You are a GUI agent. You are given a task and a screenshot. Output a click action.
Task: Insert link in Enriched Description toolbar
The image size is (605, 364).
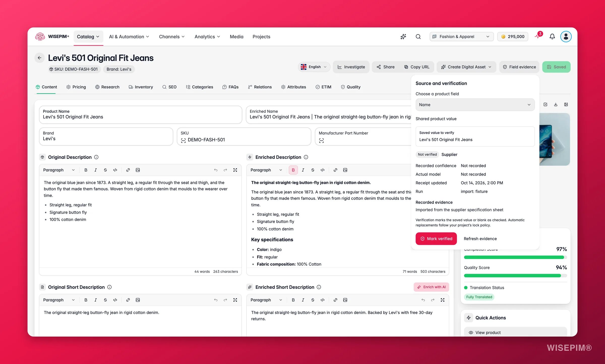[336, 170]
